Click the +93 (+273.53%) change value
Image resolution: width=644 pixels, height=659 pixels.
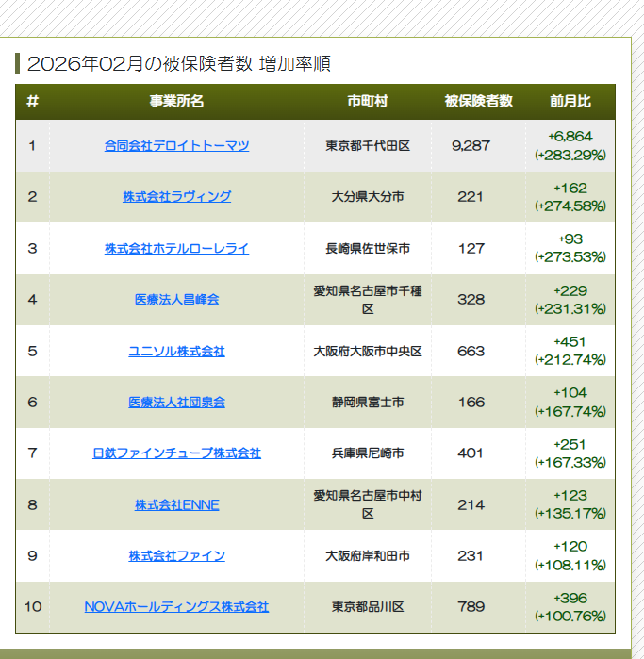pos(570,248)
